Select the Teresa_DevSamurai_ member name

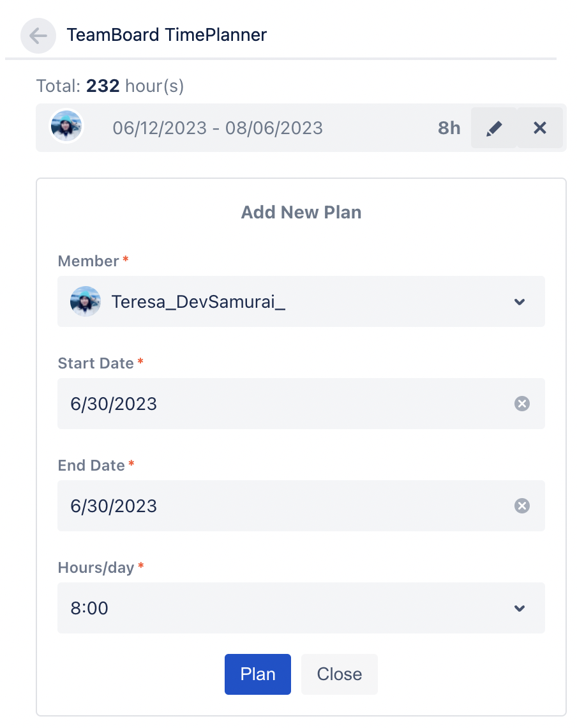pos(198,301)
